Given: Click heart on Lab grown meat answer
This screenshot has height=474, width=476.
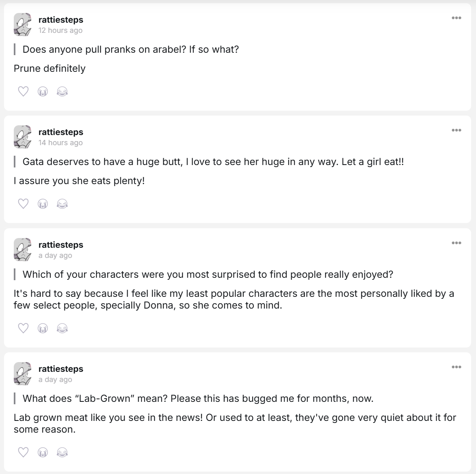Looking at the screenshot, I should point(24,452).
